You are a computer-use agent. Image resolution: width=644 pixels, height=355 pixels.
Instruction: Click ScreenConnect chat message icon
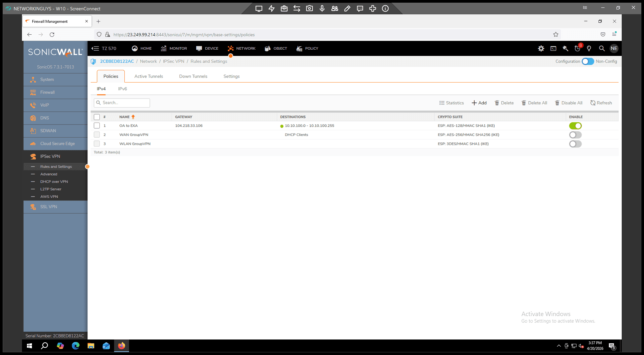click(360, 8)
